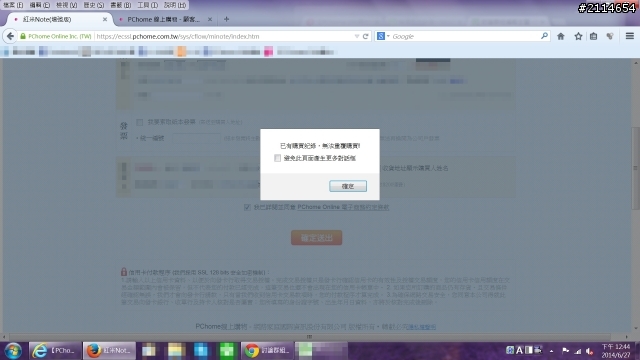The image size is (640, 360).
Task: Open the URL history dropdown arrow
Action: click(357, 36)
